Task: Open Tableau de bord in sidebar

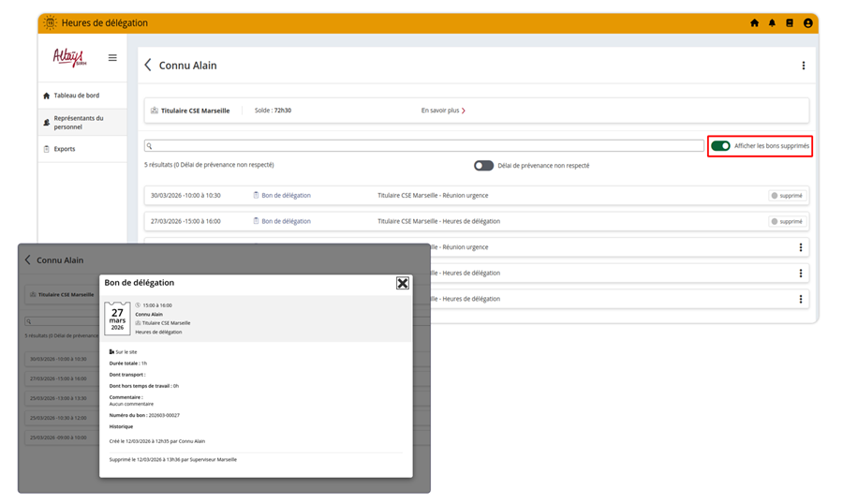Action: [76, 96]
